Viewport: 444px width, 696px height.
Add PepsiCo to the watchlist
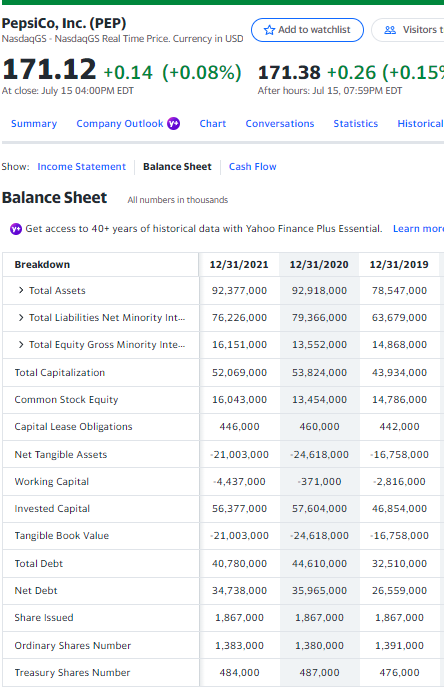pos(307,30)
